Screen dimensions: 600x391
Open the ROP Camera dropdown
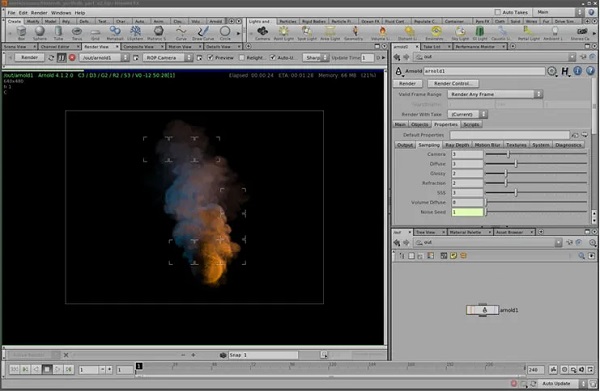tap(168, 57)
